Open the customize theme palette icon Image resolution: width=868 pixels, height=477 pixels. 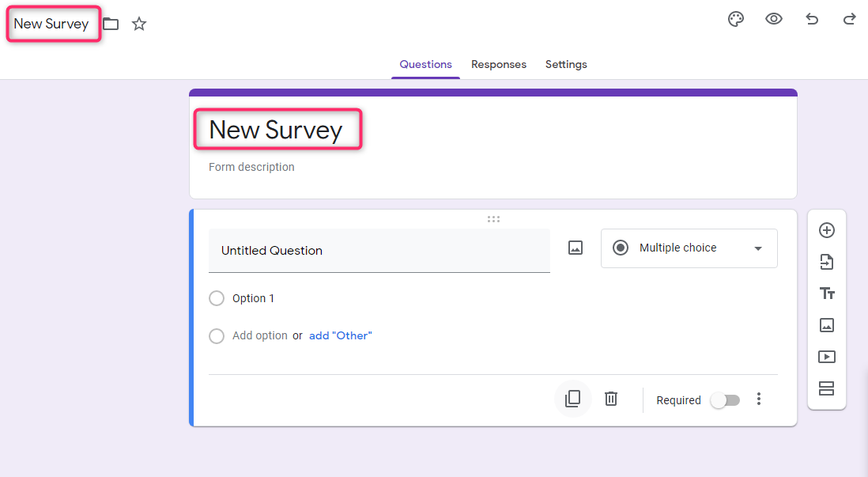coord(736,20)
